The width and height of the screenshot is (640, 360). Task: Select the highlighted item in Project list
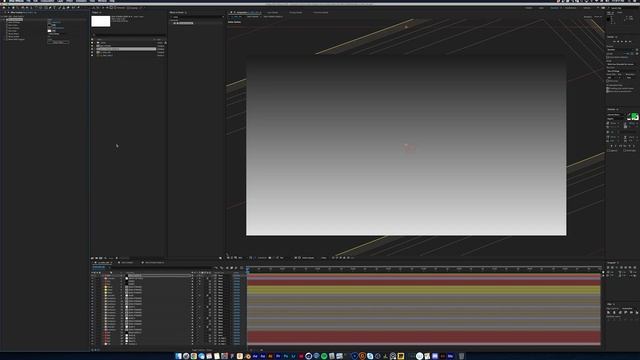point(126,49)
